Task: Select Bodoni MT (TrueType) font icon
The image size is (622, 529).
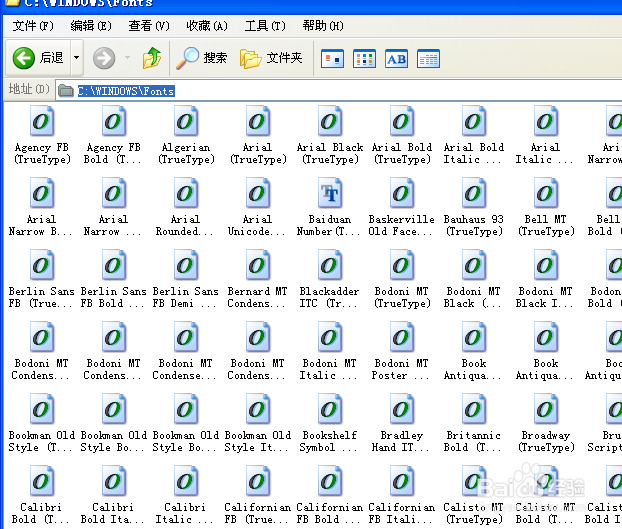Action: (x=402, y=265)
